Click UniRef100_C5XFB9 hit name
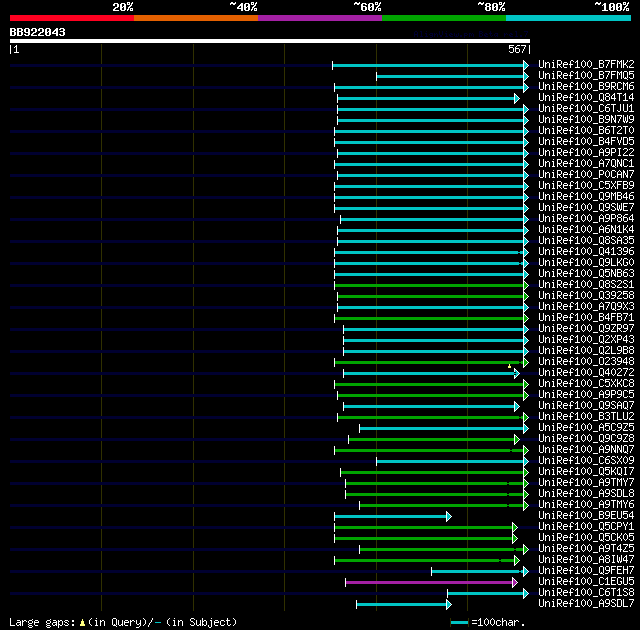Viewport: 640px width, 630px height. 586,186
